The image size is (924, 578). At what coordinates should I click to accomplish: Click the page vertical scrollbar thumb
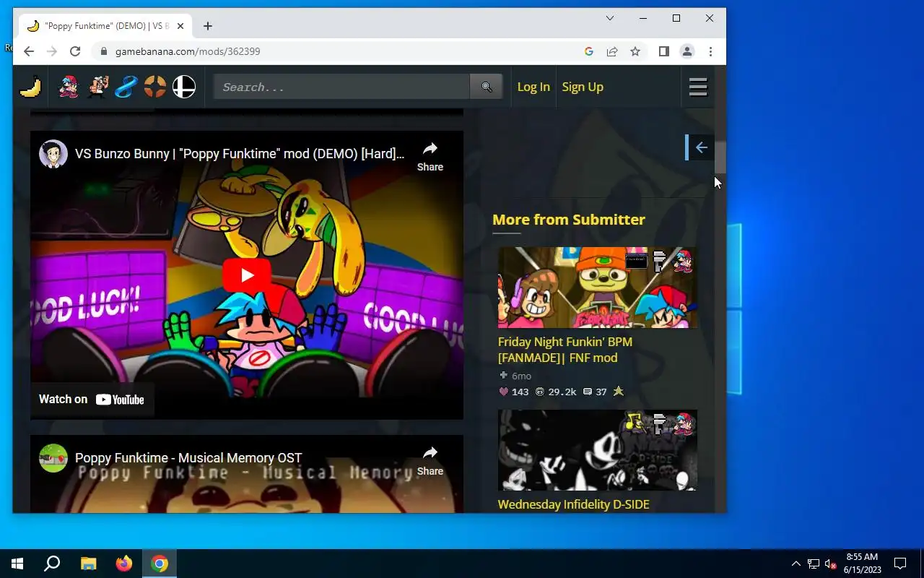click(720, 158)
